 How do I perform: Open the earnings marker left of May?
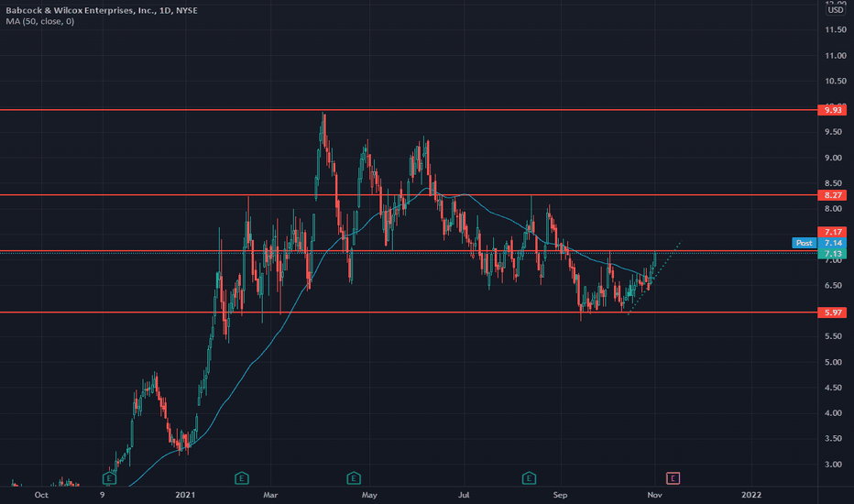354,479
